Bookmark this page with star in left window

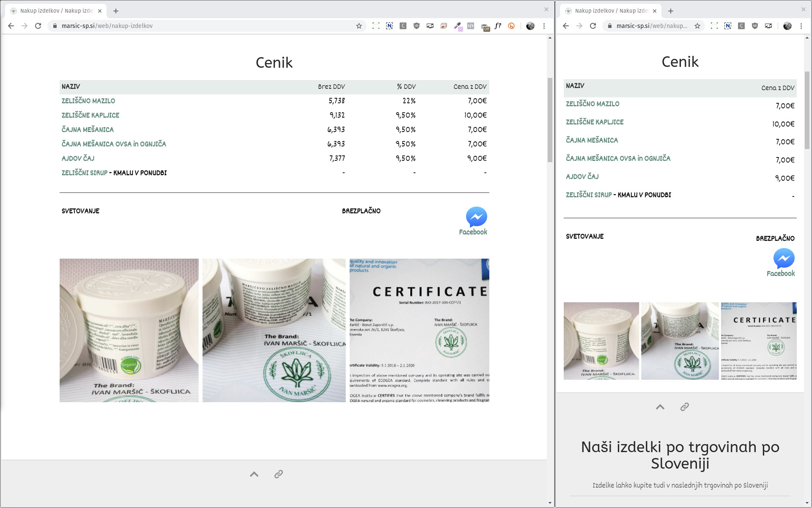pyautogui.click(x=359, y=26)
